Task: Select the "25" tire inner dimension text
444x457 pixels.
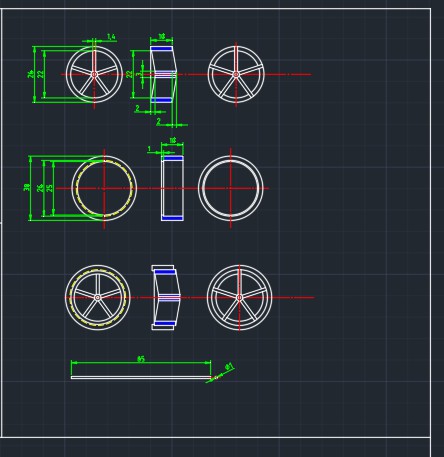Action: 49,188
